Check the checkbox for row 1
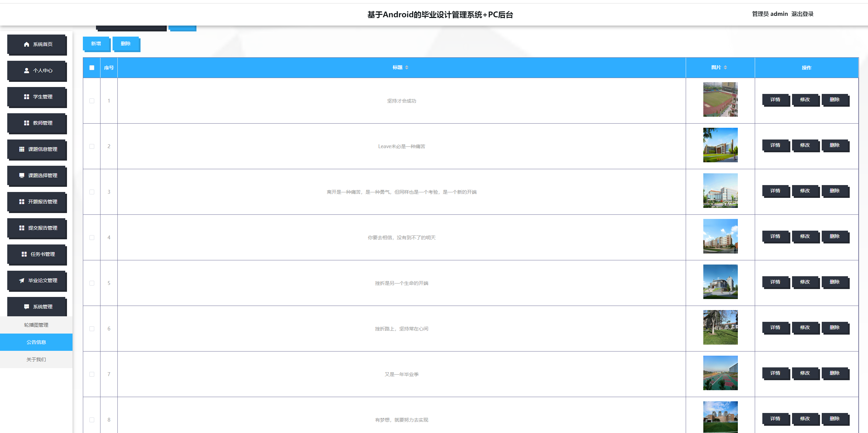 92,101
